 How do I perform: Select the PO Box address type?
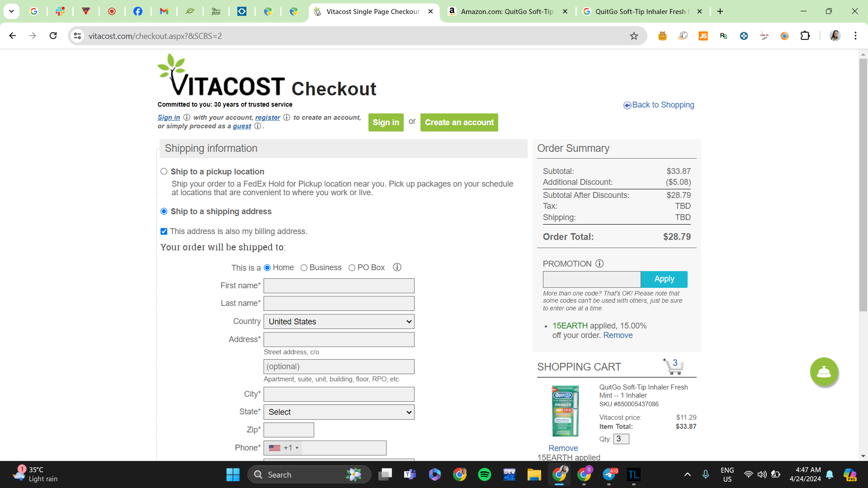click(352, 268)
